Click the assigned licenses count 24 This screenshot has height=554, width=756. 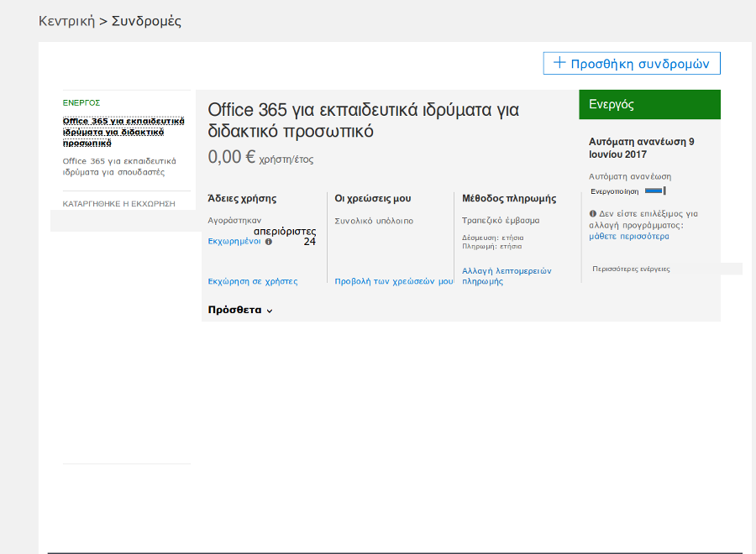309,242
